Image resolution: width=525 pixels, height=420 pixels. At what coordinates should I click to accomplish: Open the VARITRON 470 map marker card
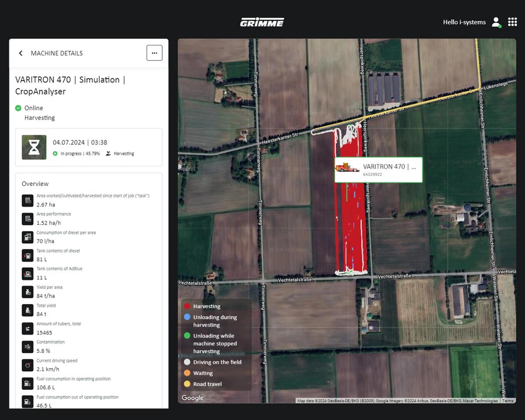[378, 170]
